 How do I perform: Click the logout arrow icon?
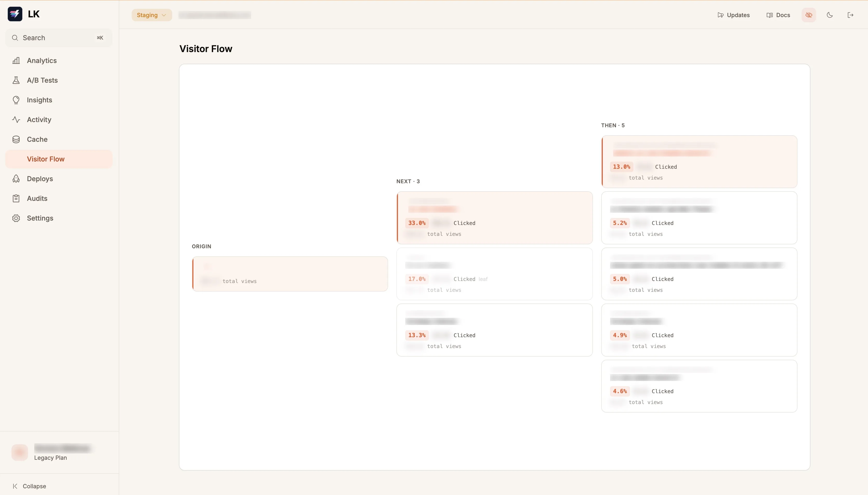pyautogui.click(x=850, y=15)
